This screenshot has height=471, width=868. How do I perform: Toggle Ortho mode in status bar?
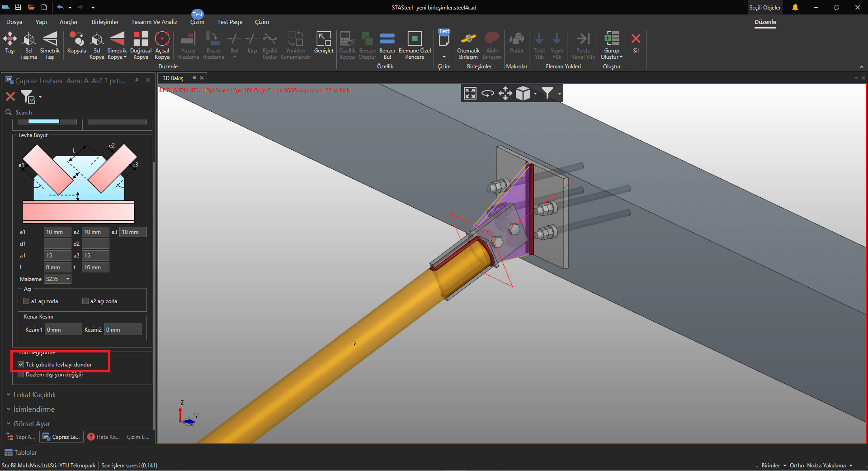click(x=797, y=466)
